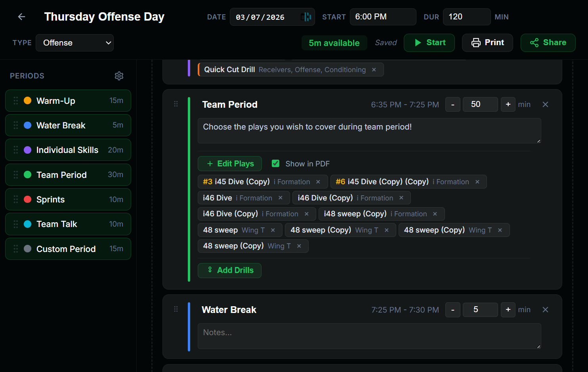
Task: Decrease Team Period duration with minus
Action: 453,105
